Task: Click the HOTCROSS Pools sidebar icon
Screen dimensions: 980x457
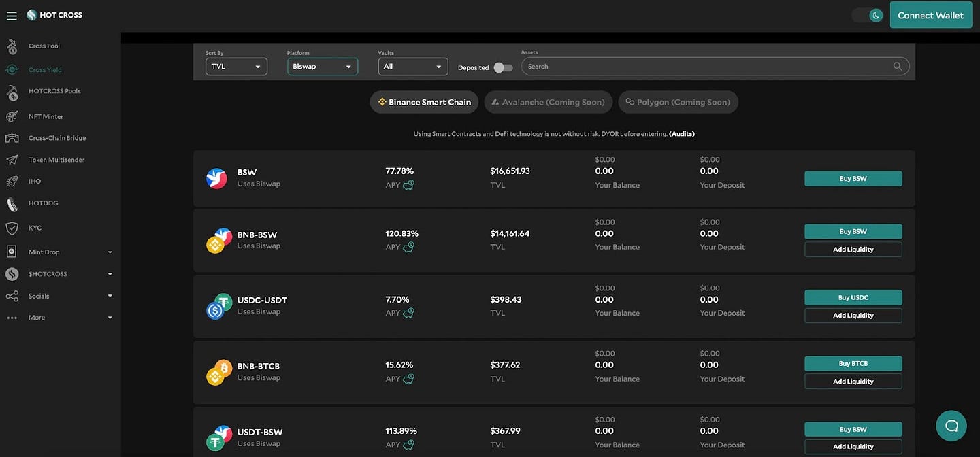Action: tap(12, 92)
